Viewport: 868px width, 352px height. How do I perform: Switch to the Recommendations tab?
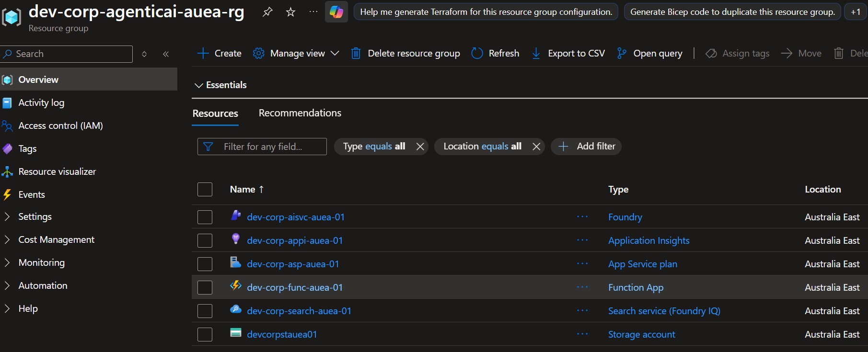pyautogui.click(x=300, y=113)
